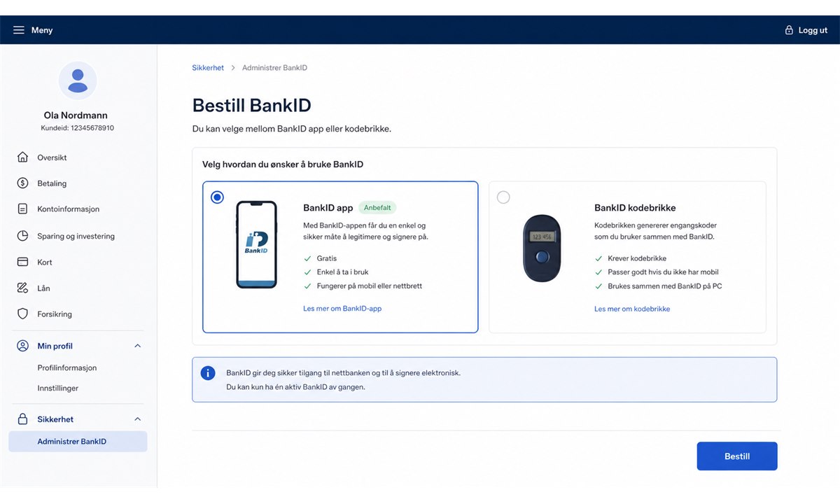Click Ola Nordmann's profile avatar
This screenshot has width=840, height=504.
pyautogui.click(x=78, y=80)
